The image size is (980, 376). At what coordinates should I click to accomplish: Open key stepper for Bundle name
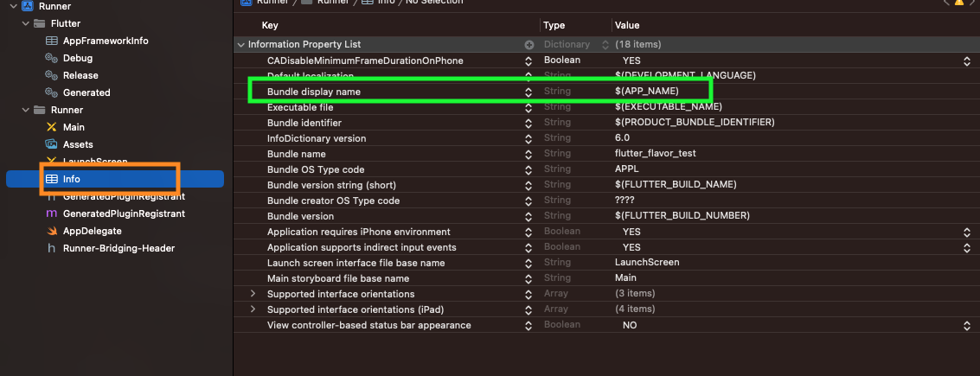pyautogui.click(x=528, y=154)
